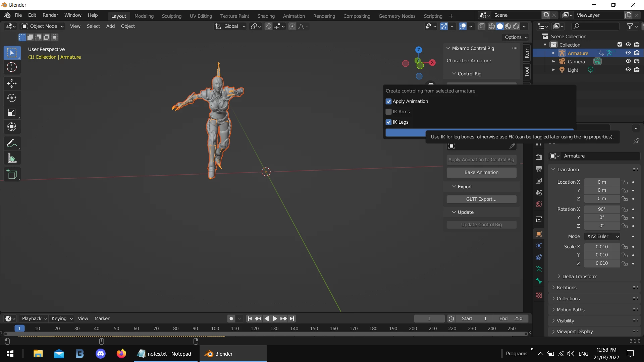Open the Render menu
Screen dimensions: 644x362
click(x=50, y=15)
